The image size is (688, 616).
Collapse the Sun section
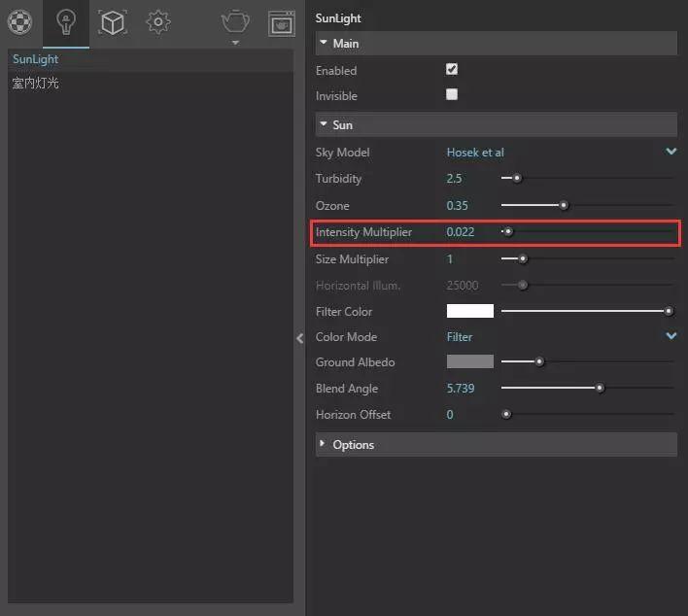[496, 124]
